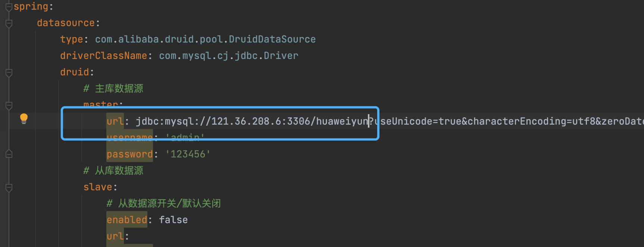Click the huaweiyun database name
This screenshot has height=247, width=644.
[x=342, y=121]
